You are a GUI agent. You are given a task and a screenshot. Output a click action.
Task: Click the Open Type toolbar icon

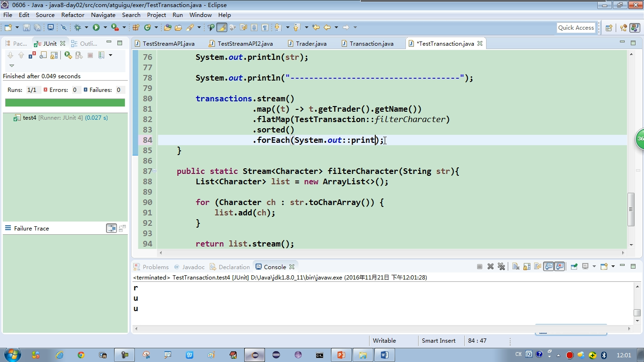pyautogui.click(x=167, y=27)
